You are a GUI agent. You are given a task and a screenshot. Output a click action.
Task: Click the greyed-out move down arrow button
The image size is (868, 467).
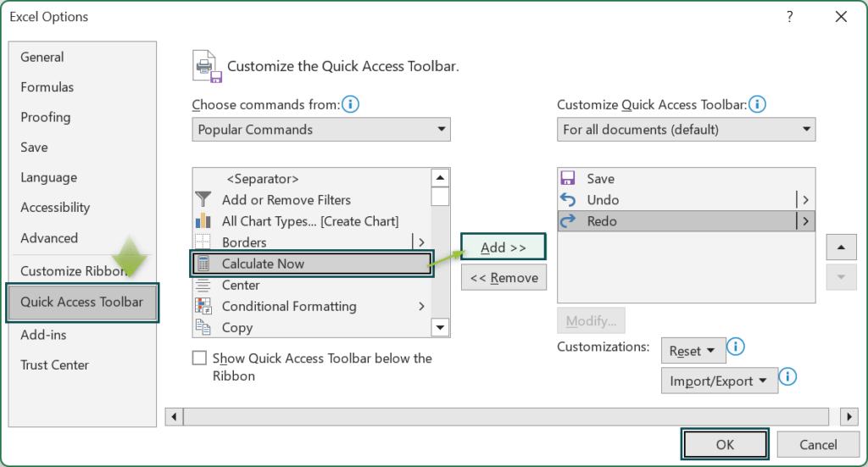pyautogui.click(x=842, y=277)
